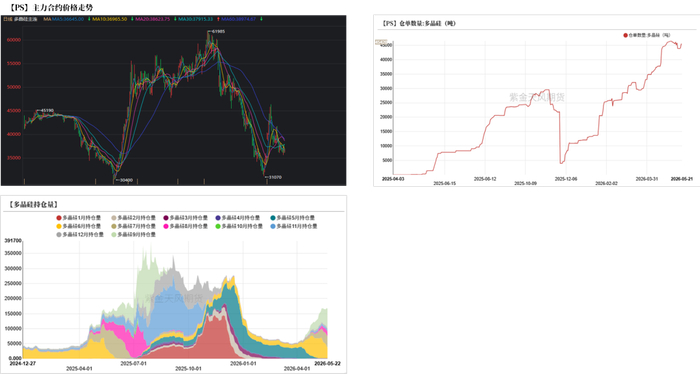Toggle the 多晶硅2月持仓量 legend entry
700x374 pixels.
(133, 218)
